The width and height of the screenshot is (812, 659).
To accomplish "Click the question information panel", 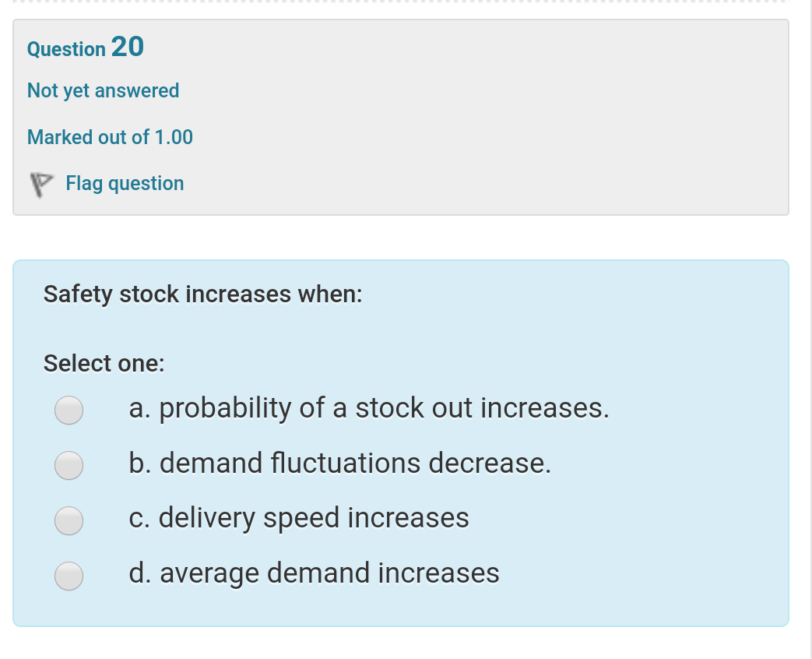I will pyautogui.click(x=401, y=117).
